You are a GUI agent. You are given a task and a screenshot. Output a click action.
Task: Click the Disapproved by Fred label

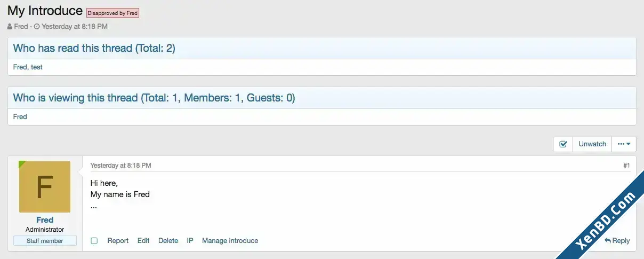(x=112, y=13)
